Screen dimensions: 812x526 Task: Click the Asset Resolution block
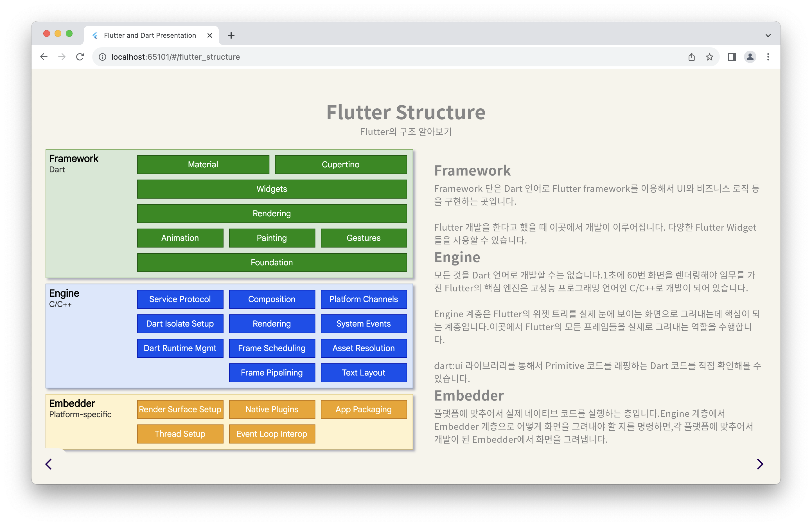click(364, 348)
